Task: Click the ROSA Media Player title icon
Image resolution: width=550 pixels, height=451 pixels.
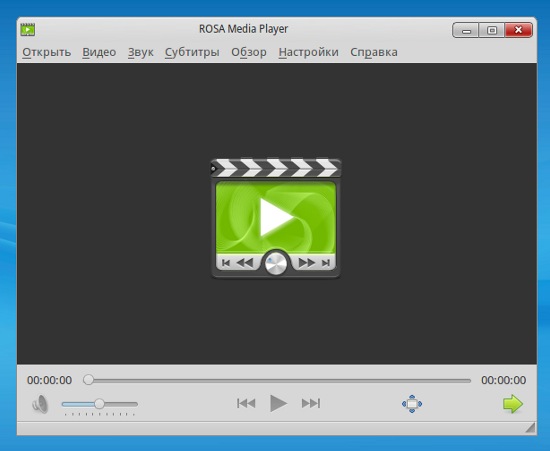Action: point(28,29)
